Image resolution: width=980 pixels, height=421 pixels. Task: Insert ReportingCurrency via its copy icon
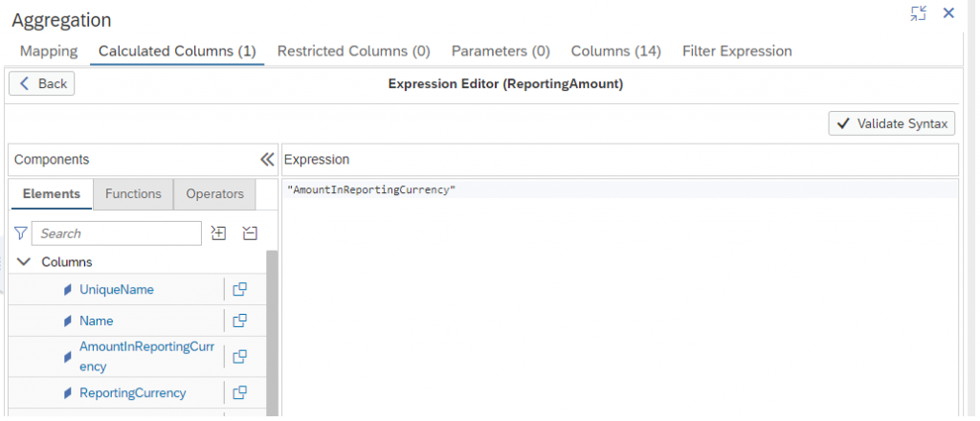coord(239,393)
